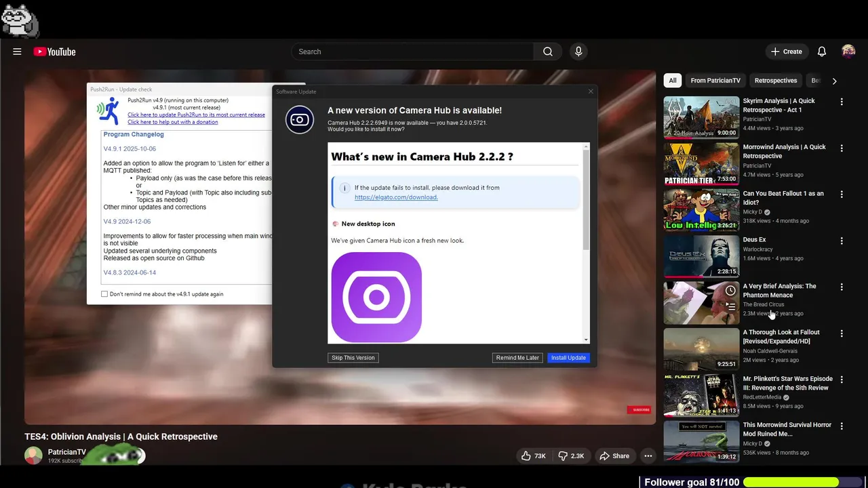Click the search magnifier button
This screenshot has width=868, height=488.
click(548, 52)
